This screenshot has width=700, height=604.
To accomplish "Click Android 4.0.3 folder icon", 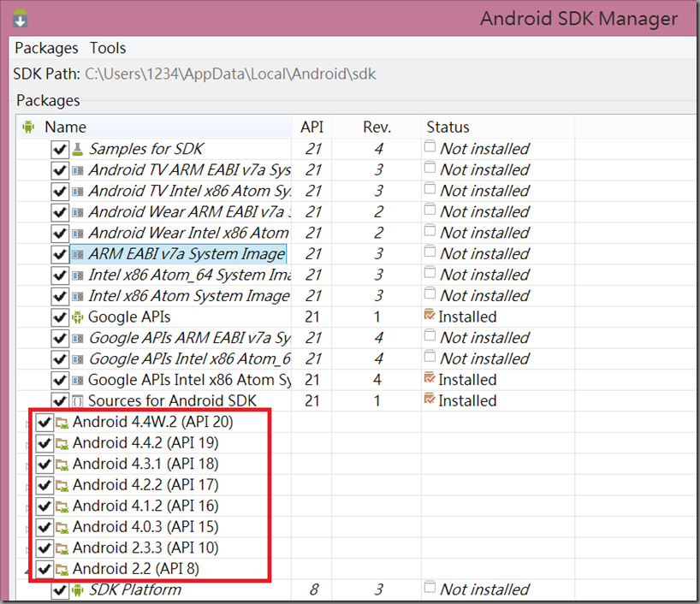I will point(62,527).
